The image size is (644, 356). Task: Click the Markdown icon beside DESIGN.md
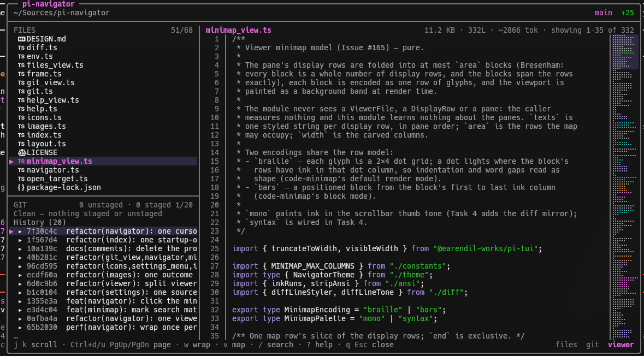pos(21,39)
